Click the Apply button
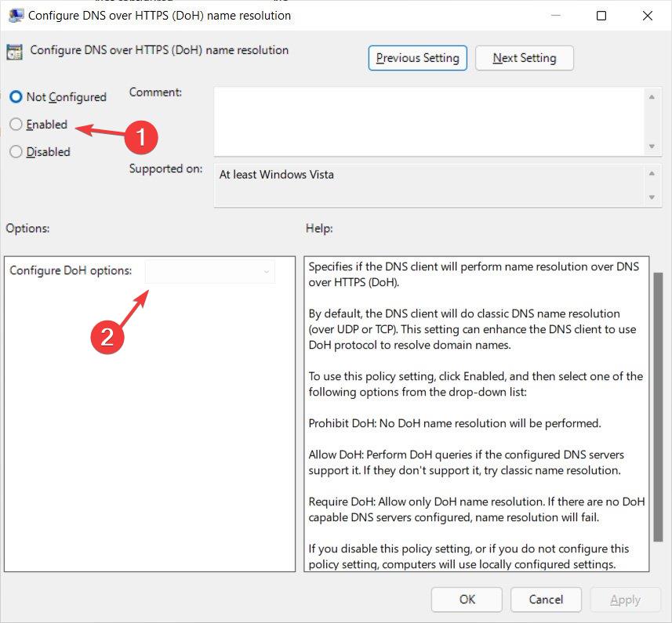 625,599
